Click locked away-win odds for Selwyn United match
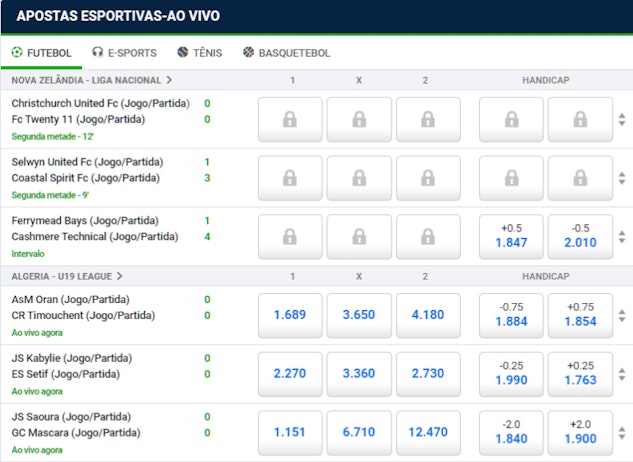 (428, 178)
